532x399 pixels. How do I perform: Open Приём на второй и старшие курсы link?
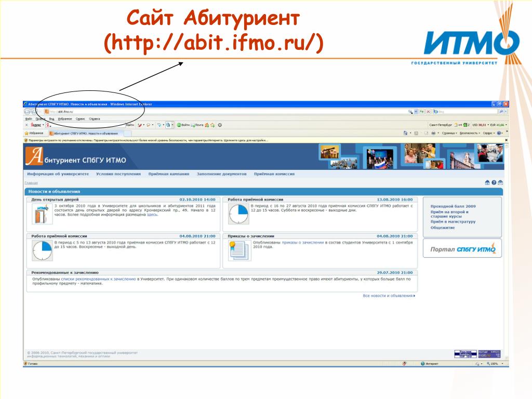(449, 214)
